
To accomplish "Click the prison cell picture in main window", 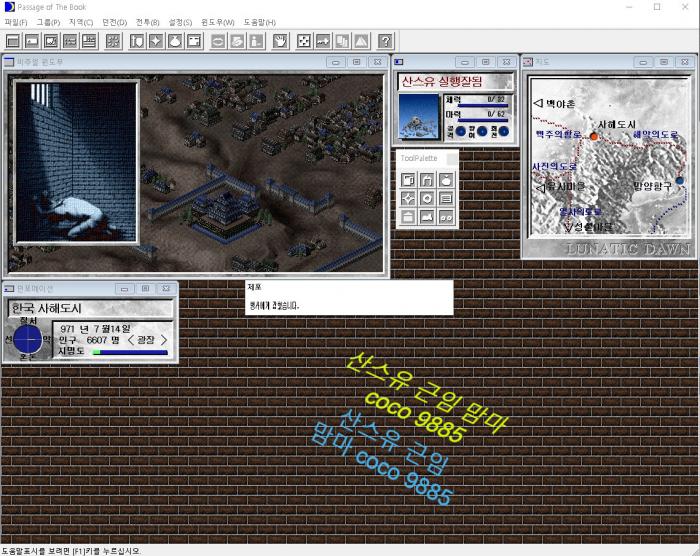I will 76,162.
